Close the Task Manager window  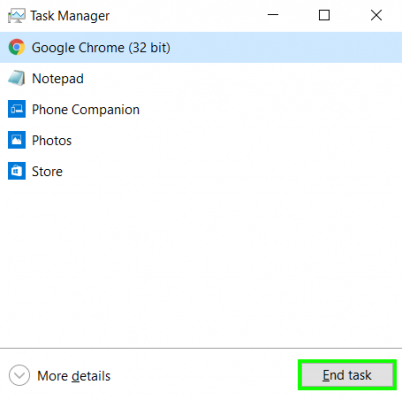(376, 15)
